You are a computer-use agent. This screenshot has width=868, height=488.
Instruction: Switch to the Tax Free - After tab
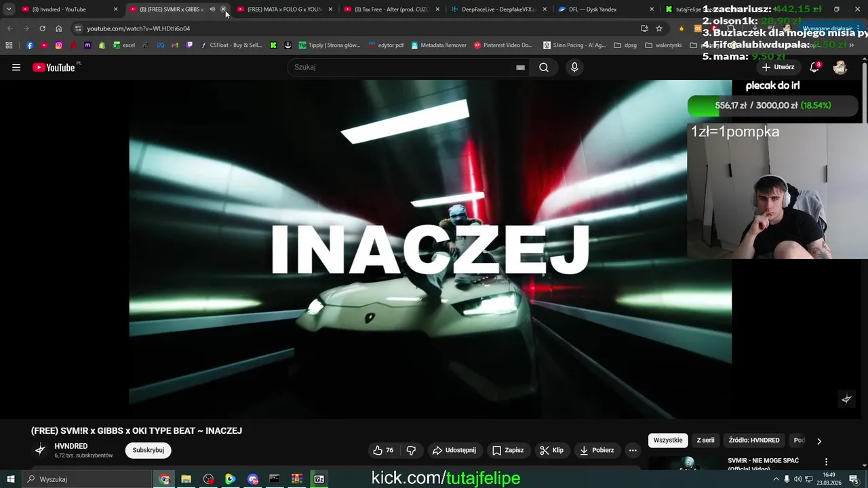tap(392, 9)
